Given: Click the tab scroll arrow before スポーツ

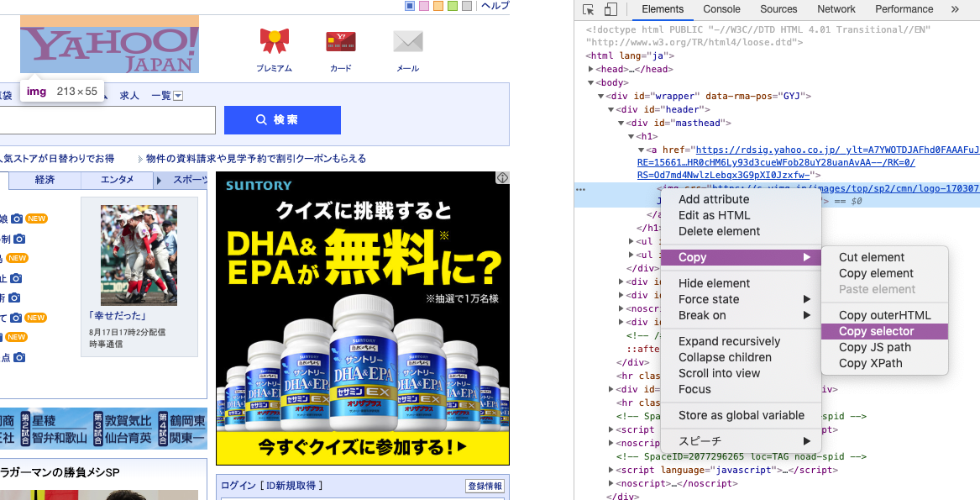Looking at the screenshot, I should click(160, 180).
